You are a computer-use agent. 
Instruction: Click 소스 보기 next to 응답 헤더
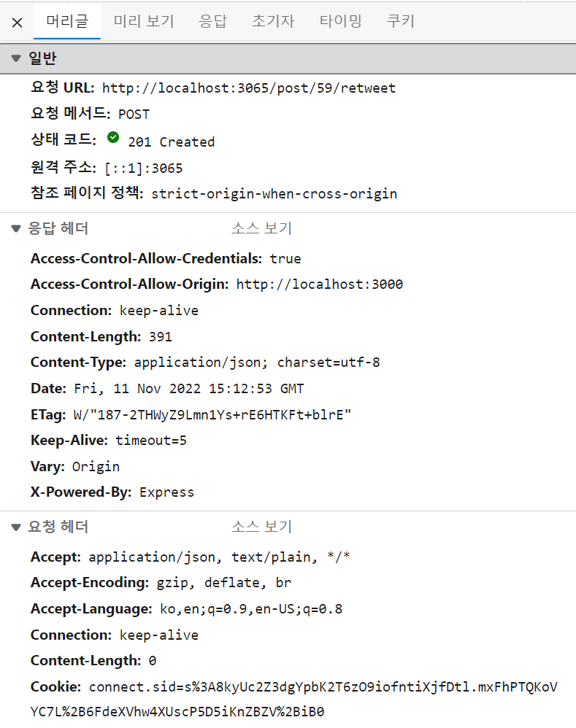pyautogui.click(x=261, y=228)
